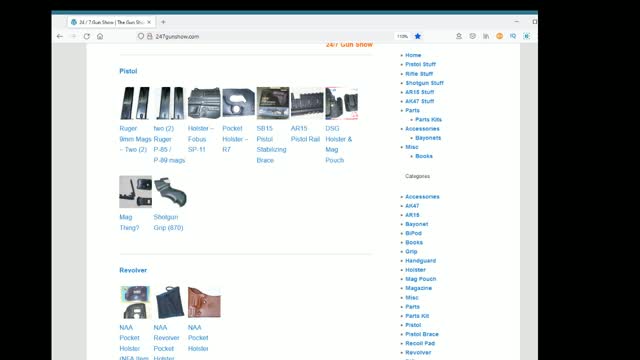
Task: Open Bayonets submenu link
Action: [x=428, y=138]
